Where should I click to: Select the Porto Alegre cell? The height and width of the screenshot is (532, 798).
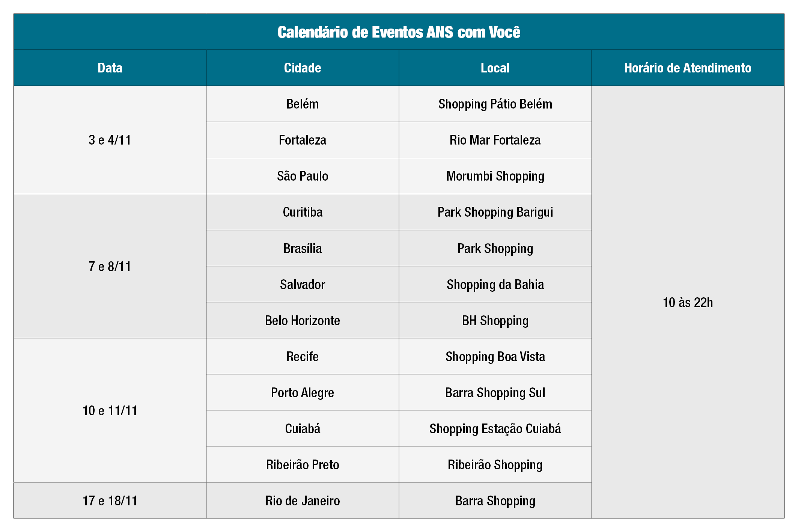[303, 393]
